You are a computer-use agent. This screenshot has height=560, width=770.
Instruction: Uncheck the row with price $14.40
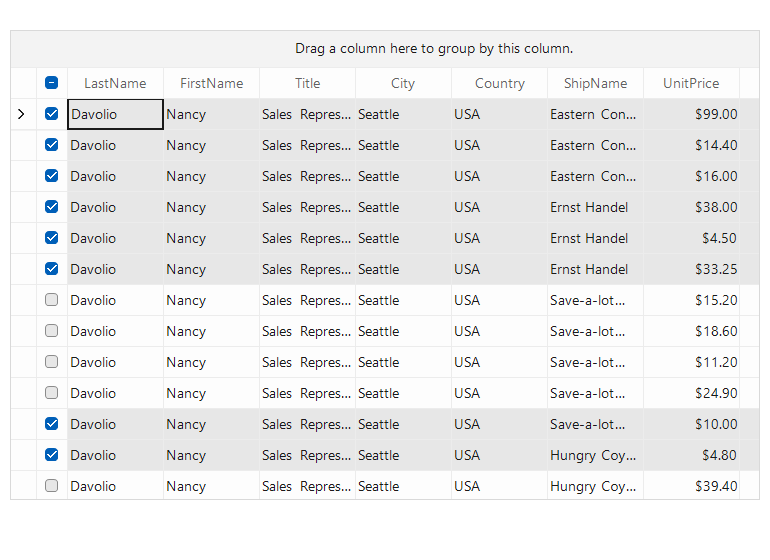(x=52, y=145)
